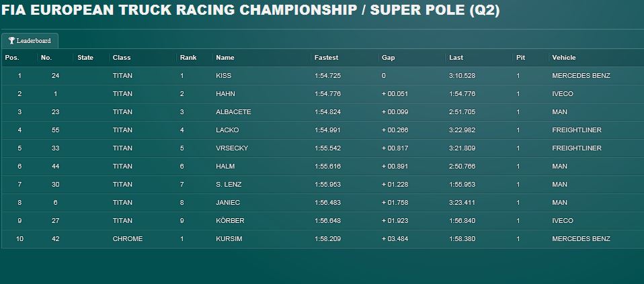This screenshot has width=644, height=284.
Task: Sort by the Vehicle column header
Action: pos(564,58)
